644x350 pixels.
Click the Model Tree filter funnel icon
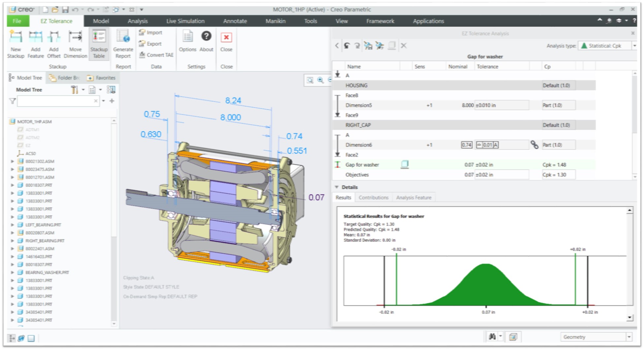click(12, 101)
